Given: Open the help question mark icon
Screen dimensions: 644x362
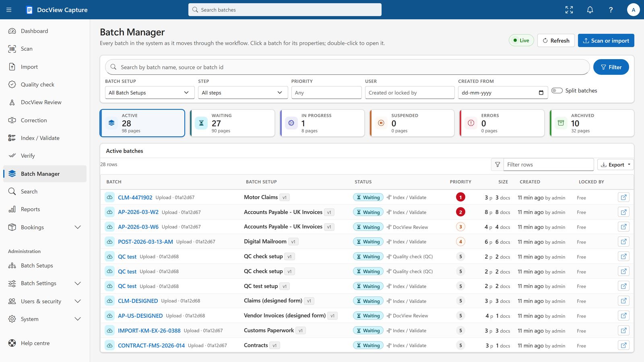Looking at the screenshot, I should point(611,10).
